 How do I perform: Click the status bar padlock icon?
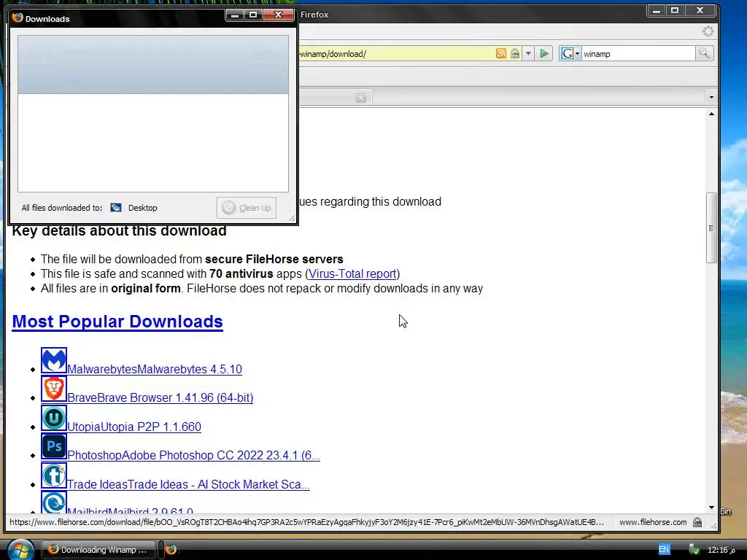point(697,522)
